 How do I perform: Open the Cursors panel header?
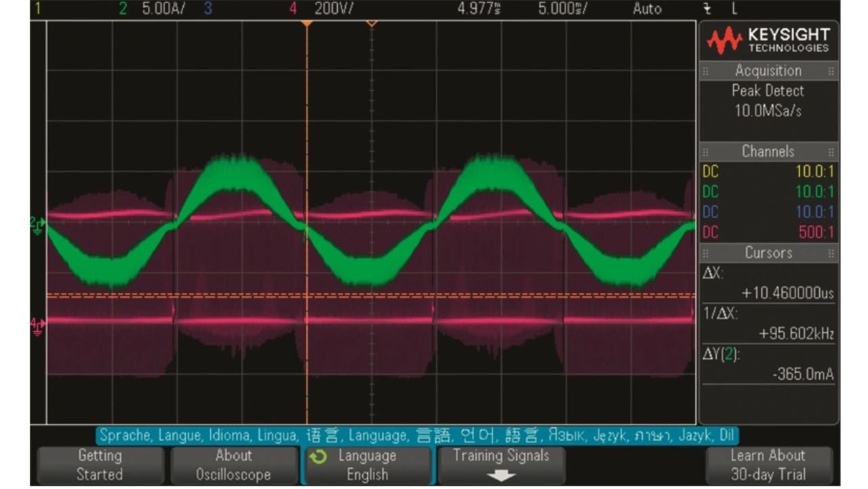click(768, 252)
